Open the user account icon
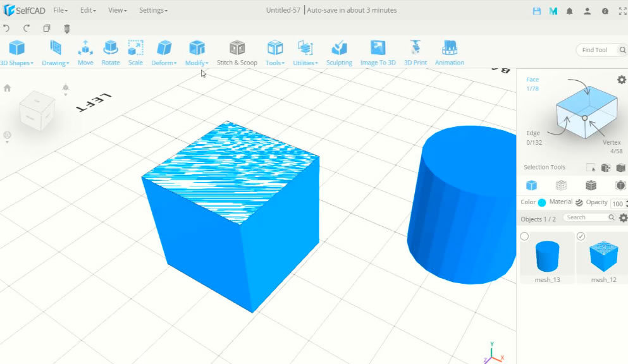 point(587,11)
